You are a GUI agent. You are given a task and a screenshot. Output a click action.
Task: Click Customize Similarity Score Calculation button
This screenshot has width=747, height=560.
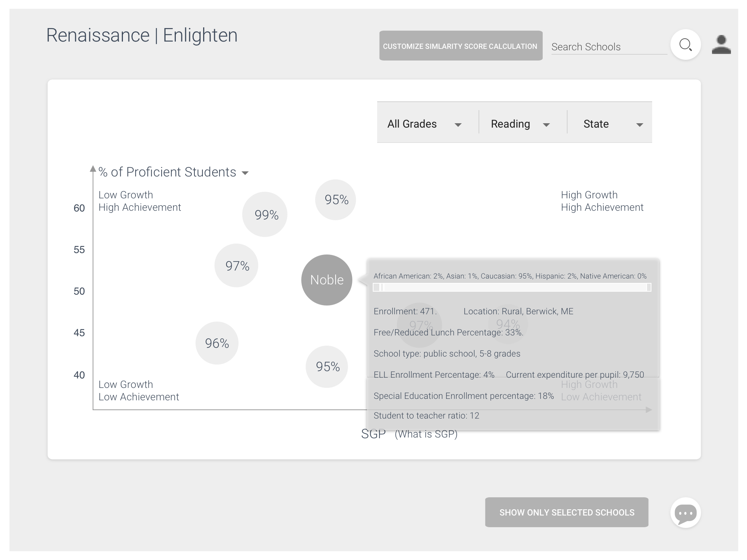click(x=461, y=46)
